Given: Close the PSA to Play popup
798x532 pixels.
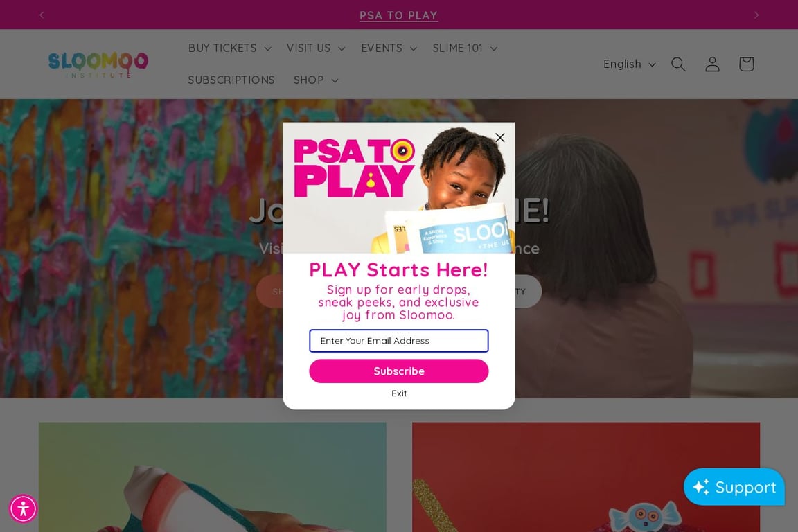Looking at the screenshot, I should pos(499,137).
